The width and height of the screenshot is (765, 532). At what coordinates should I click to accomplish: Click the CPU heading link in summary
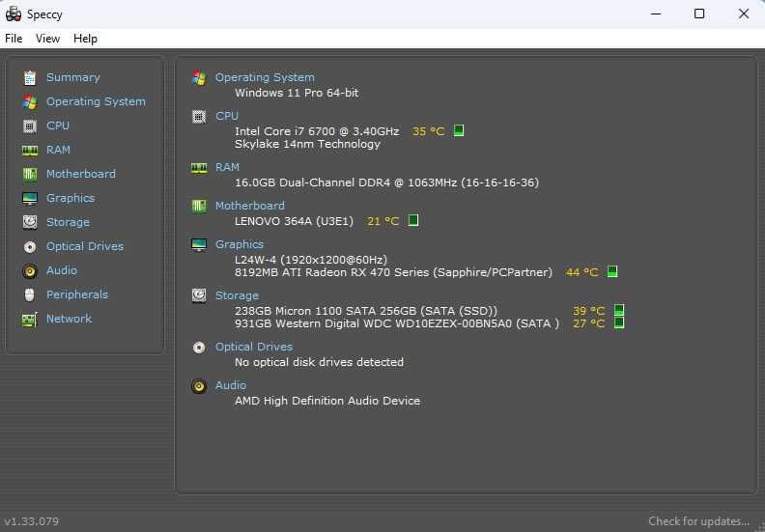pos(227,116)
